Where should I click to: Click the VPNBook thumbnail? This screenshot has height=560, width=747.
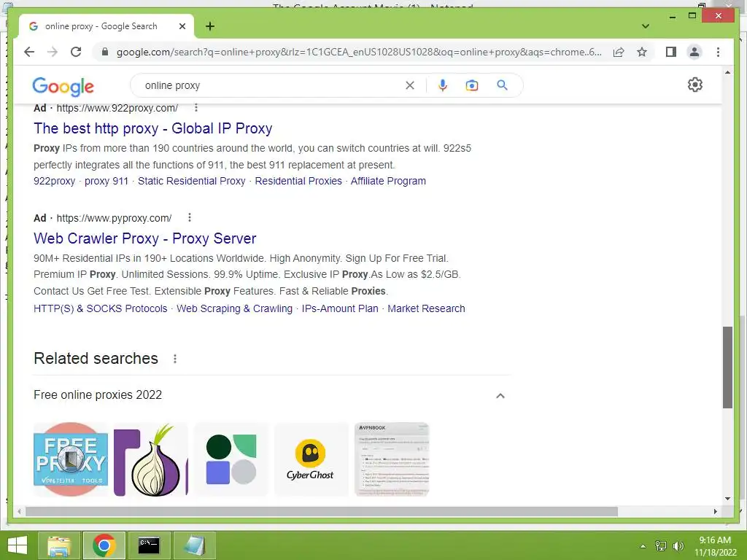[392, 459]
